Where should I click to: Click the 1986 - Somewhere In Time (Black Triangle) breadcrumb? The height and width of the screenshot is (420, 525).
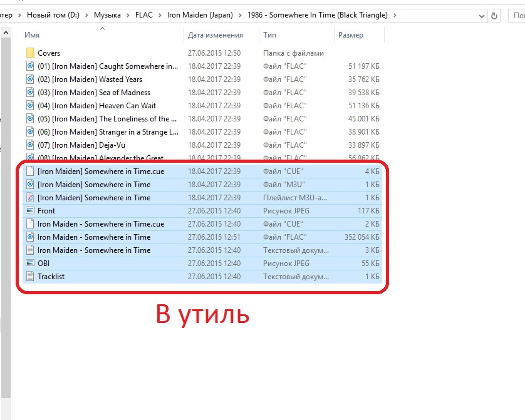click(x=318, y=15)
